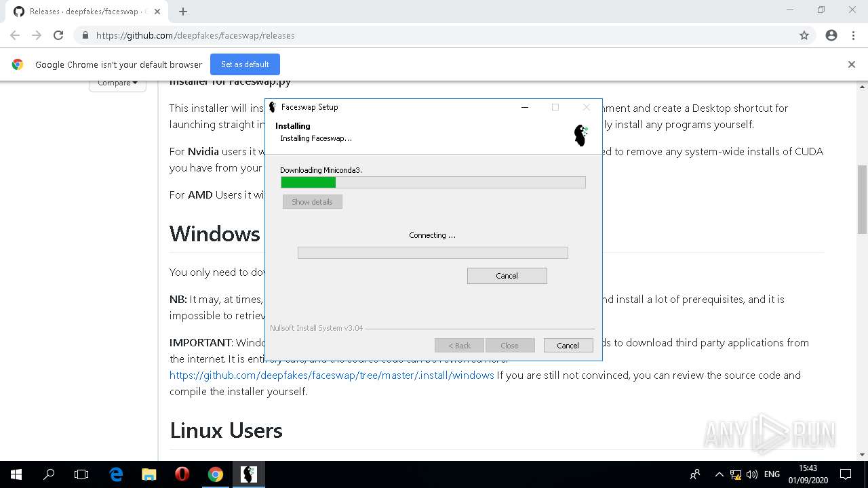Click the Windows heading on the page
Screen dimensions: 868x488
(x=215, y=234)
